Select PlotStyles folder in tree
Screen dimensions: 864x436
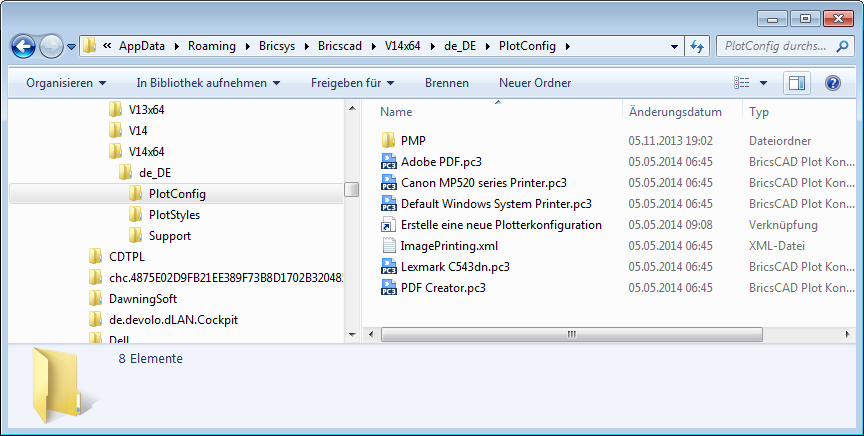pyautogui.click(x=174, y=215)
